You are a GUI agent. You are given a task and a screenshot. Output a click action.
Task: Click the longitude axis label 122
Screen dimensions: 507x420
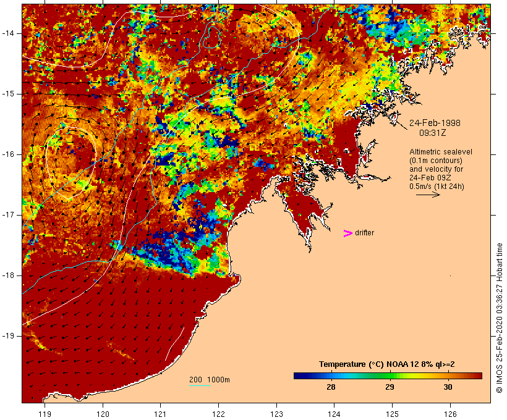tap(219, 414)
